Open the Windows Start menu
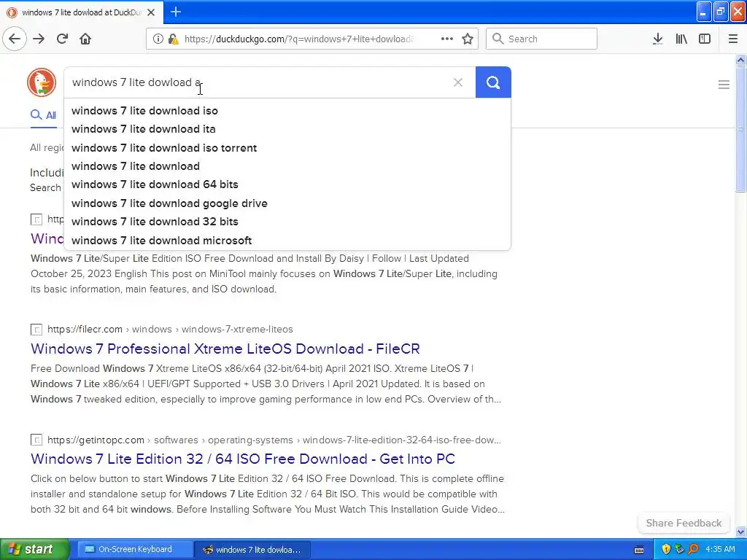747x560 pixels. coord(35,549)
